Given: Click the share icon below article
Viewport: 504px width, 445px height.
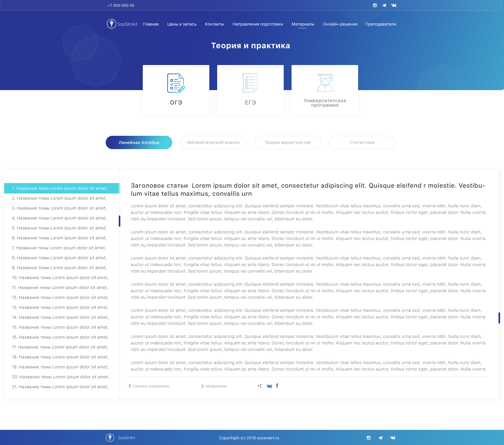Looking at the screenshot, I should pos(259,386).
